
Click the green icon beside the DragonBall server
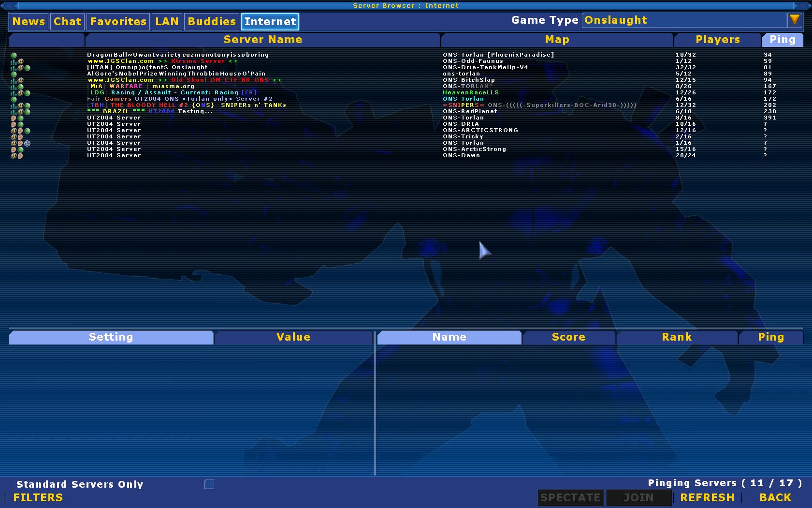click(x=14, y=55)
